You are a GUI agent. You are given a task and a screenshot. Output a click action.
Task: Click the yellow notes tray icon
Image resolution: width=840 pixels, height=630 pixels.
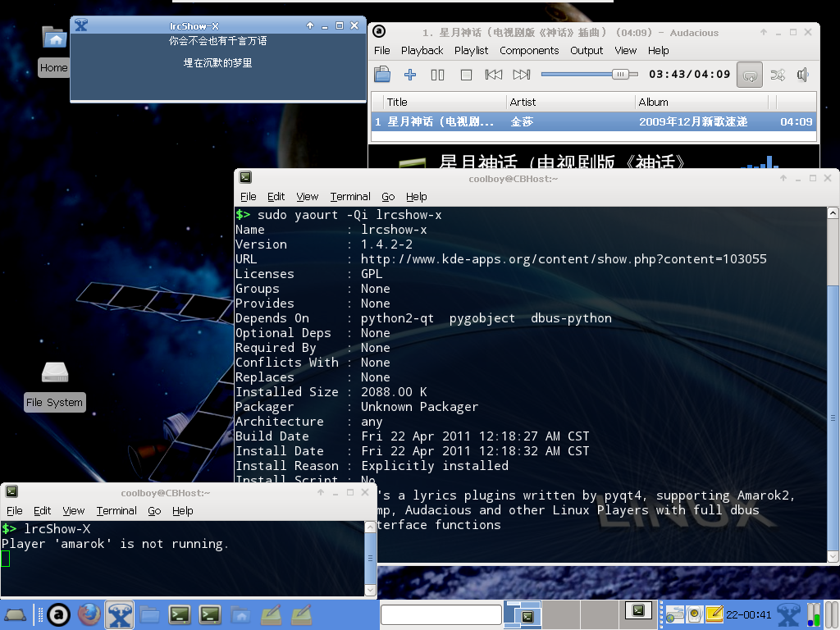714,614
